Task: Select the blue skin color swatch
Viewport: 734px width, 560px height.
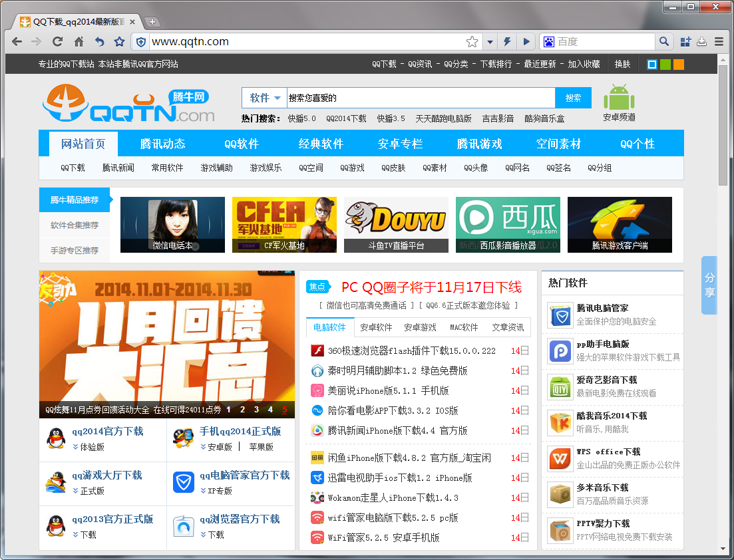Action: point(651,64)
